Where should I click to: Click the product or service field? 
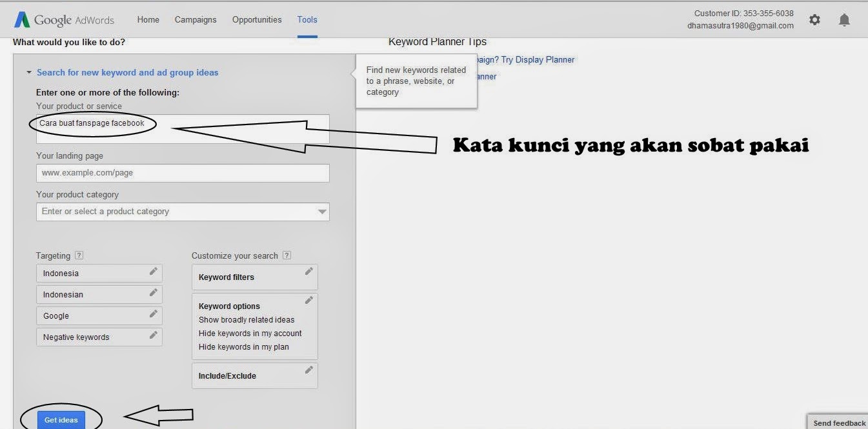coord(183,129)
